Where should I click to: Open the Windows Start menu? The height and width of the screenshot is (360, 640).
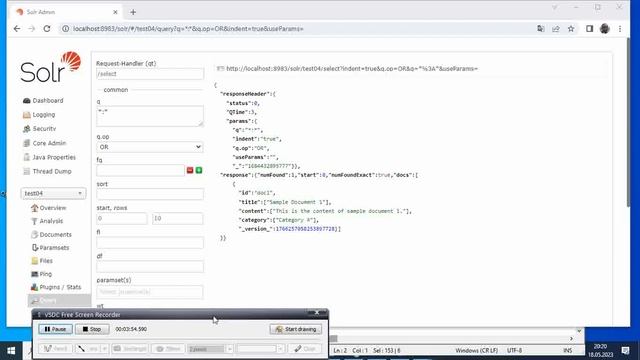[x=11, y=351]
